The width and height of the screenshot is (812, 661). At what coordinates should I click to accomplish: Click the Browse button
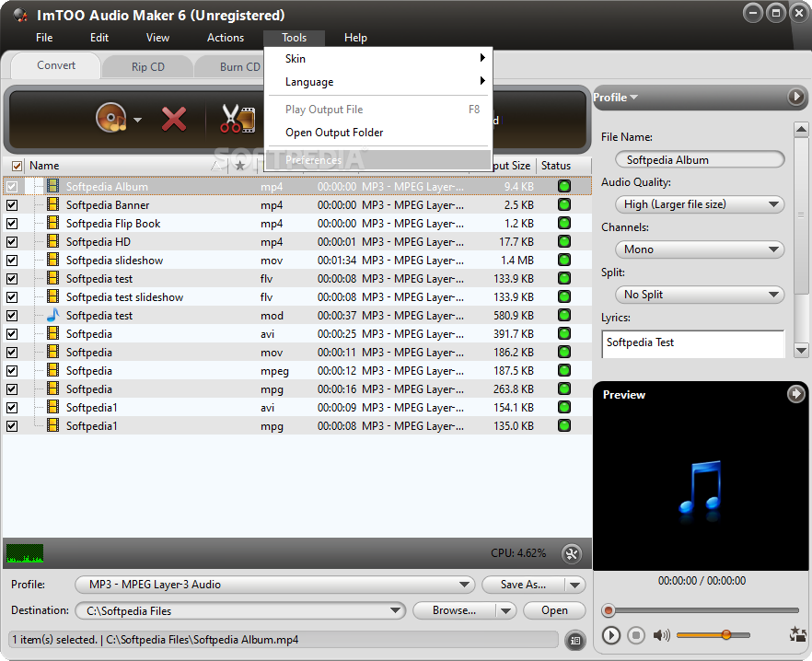point(454,610)
